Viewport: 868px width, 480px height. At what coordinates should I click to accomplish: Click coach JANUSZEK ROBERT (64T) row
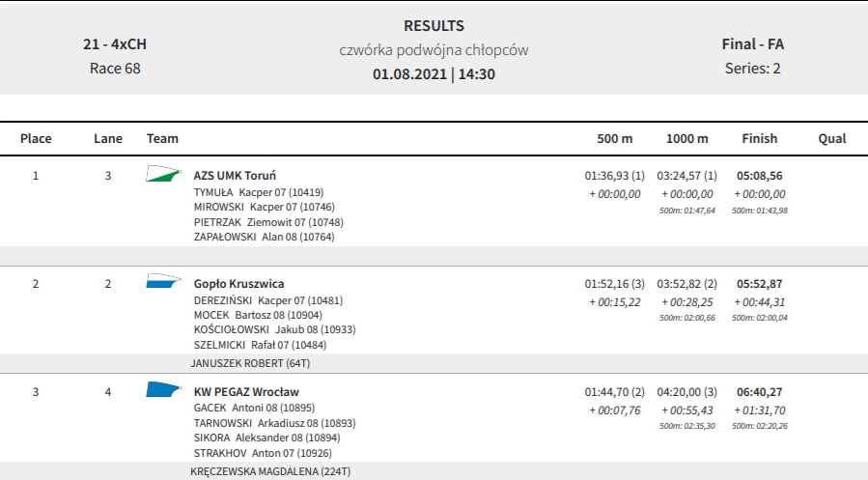coord(434,363)
